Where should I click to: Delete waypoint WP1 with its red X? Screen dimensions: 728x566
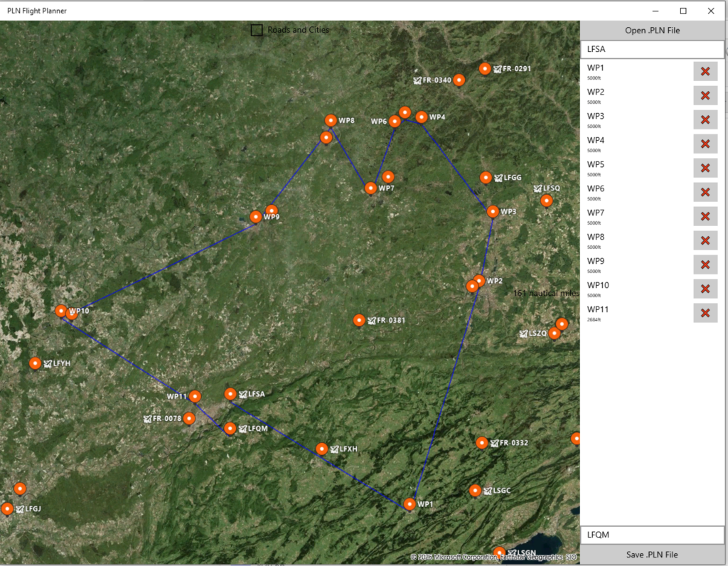tap(705, 72)
